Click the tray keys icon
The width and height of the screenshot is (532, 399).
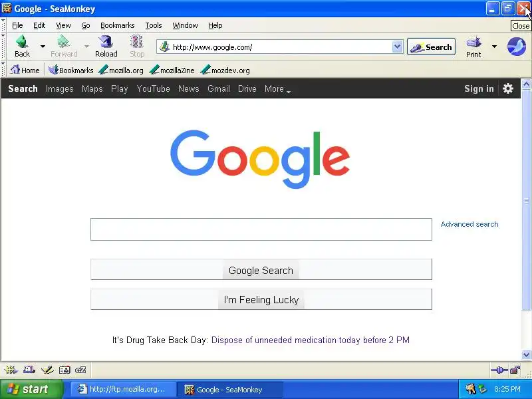(471, 389)
